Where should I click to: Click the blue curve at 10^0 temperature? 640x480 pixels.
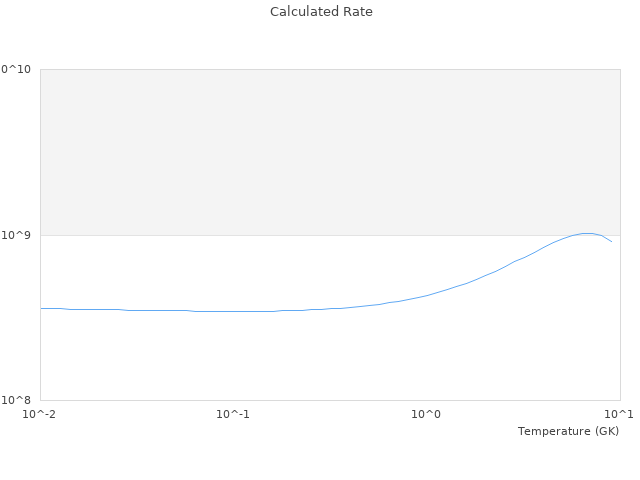[x=427, y=295]
